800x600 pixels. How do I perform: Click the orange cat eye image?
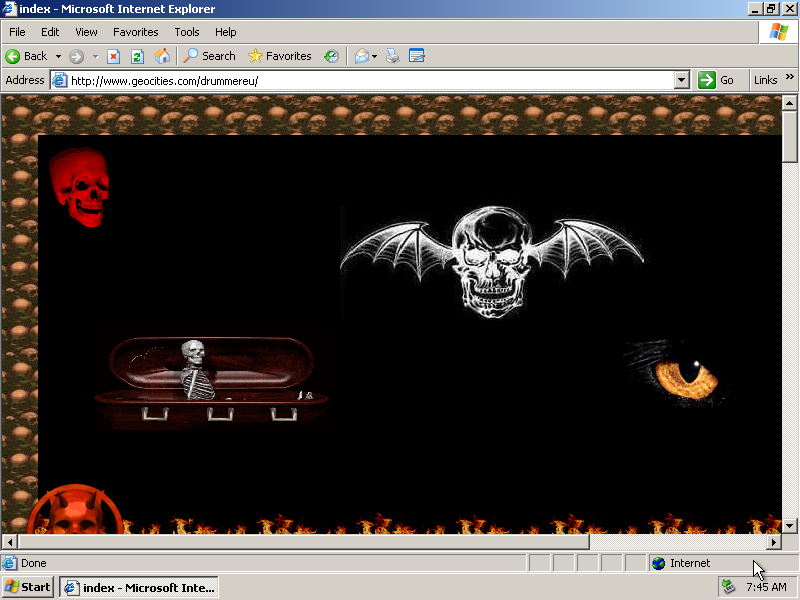coord(685,377)
